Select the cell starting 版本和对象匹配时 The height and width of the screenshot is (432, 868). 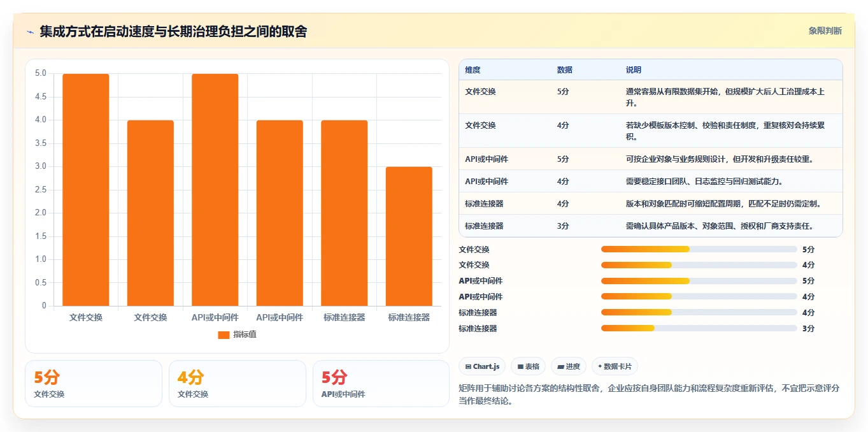(731, 203)
